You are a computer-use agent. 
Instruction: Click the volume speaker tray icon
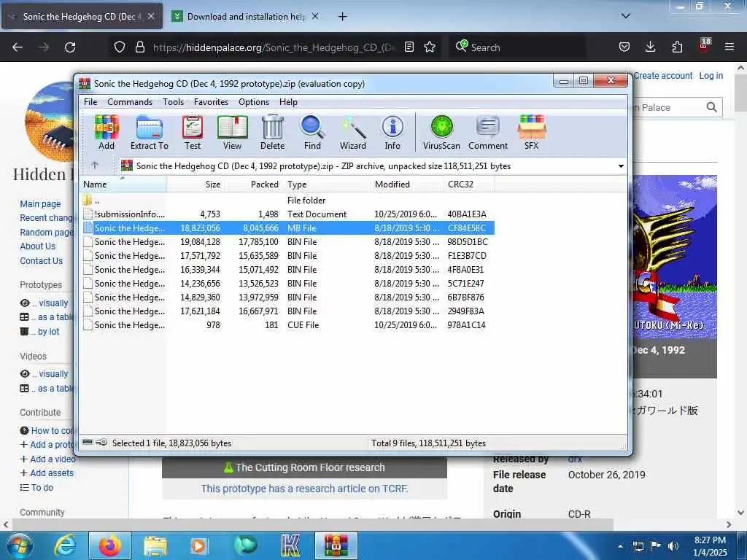[x=673, y=546]
